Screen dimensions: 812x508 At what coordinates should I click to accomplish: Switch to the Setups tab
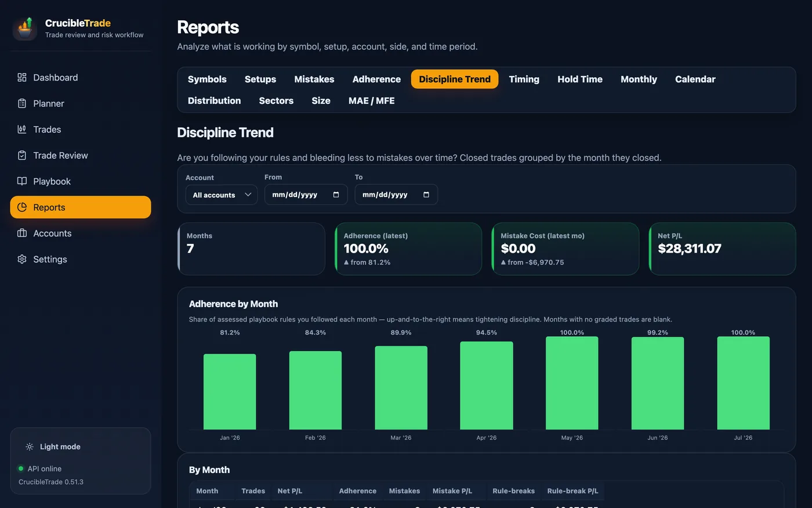tap(260, 79)
